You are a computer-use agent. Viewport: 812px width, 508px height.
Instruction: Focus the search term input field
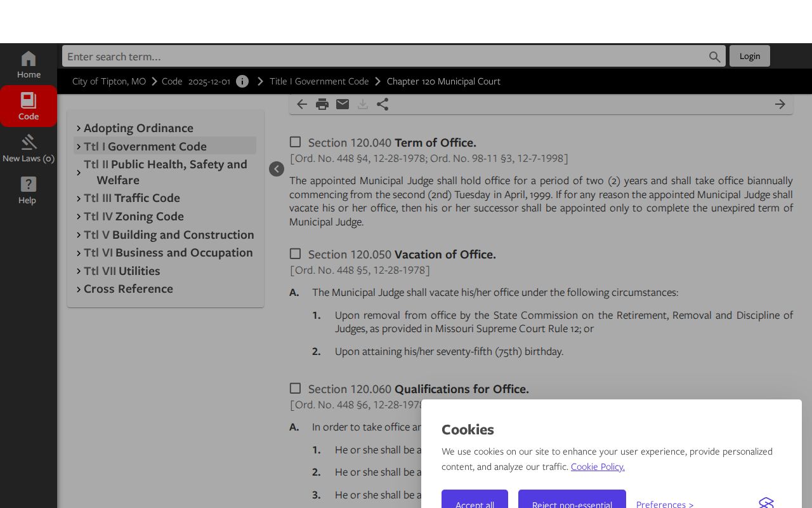[384, 57]
